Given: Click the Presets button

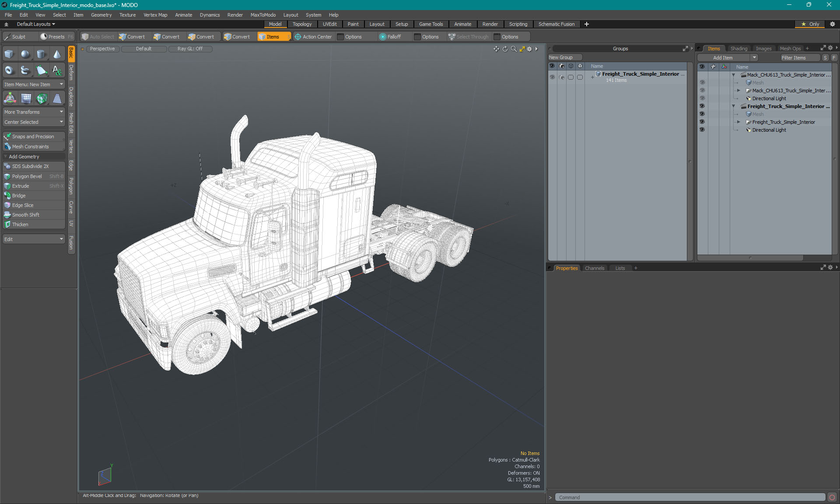Looking at the screenshot, I should [x=56, y=37].
